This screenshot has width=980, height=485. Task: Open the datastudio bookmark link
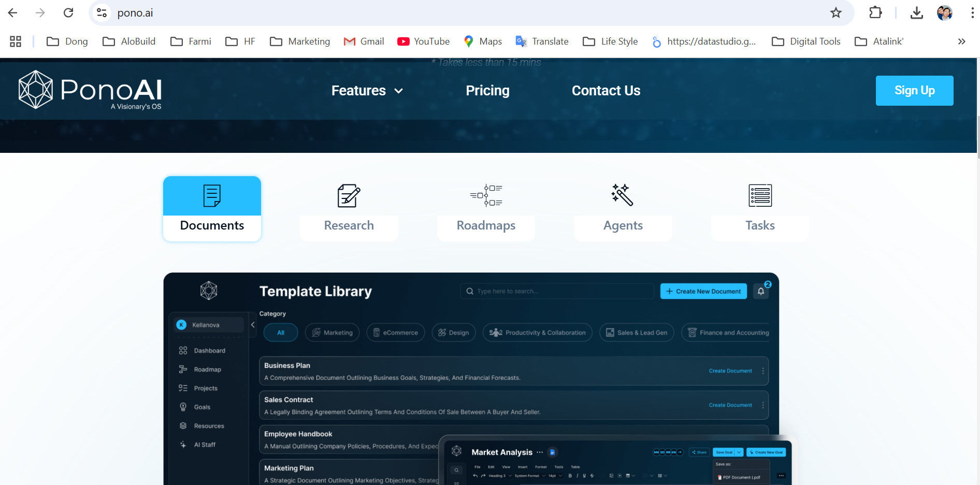point(704,41)
